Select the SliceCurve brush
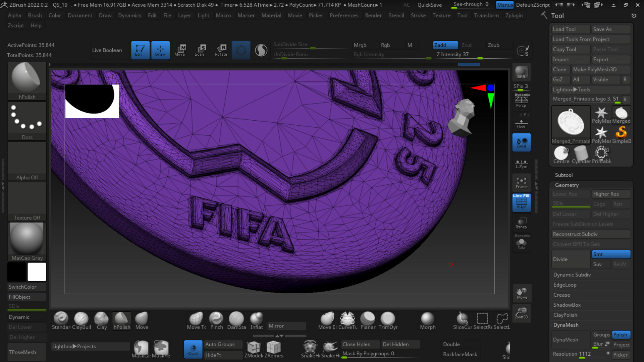The image size is (644, 362). click(462, 321)
